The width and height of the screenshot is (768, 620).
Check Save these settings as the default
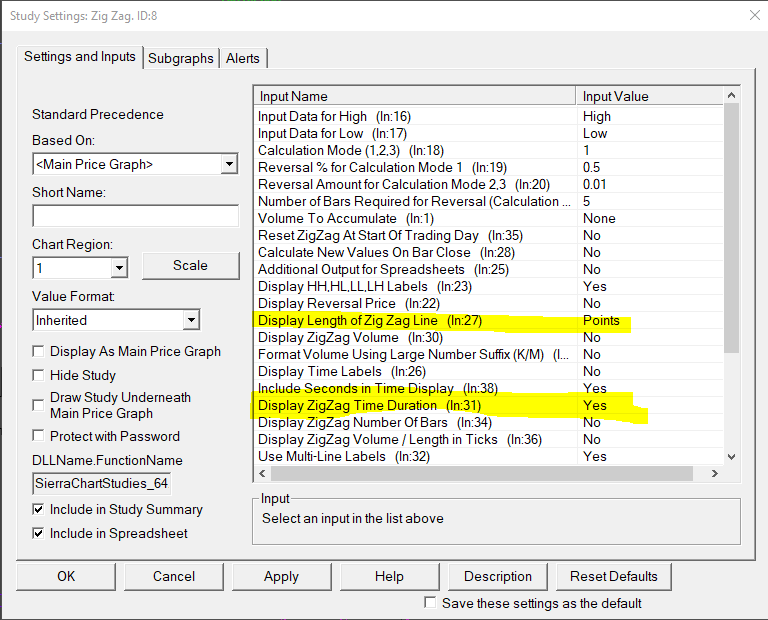click(430, 603)
